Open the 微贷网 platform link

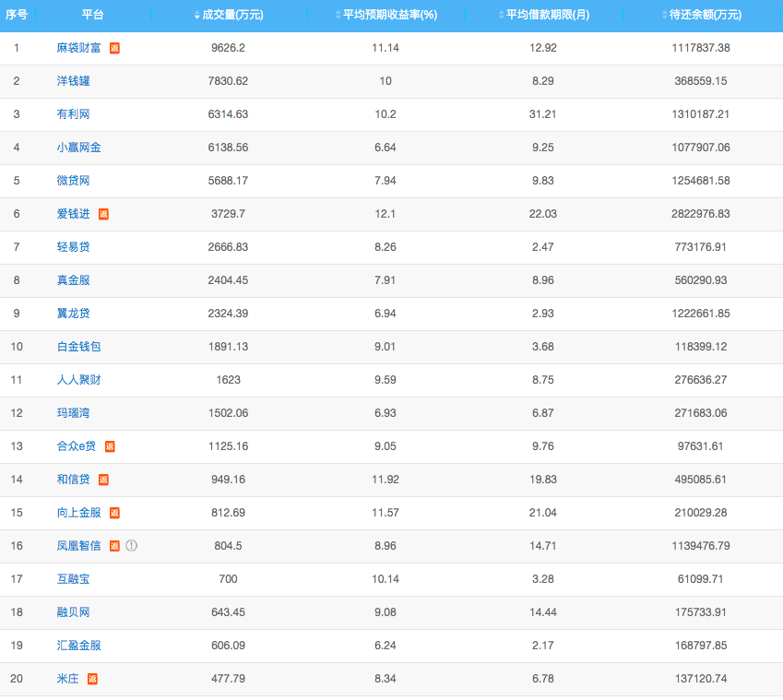coord(74,181)
